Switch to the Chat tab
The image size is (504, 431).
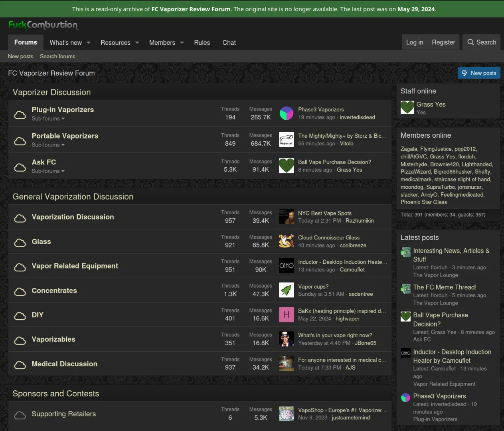pos(229,43)
